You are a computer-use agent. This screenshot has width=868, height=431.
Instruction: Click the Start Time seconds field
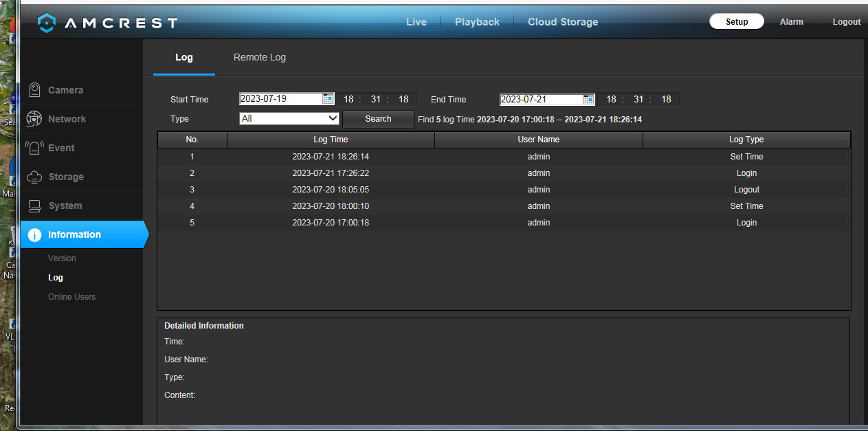403,99
